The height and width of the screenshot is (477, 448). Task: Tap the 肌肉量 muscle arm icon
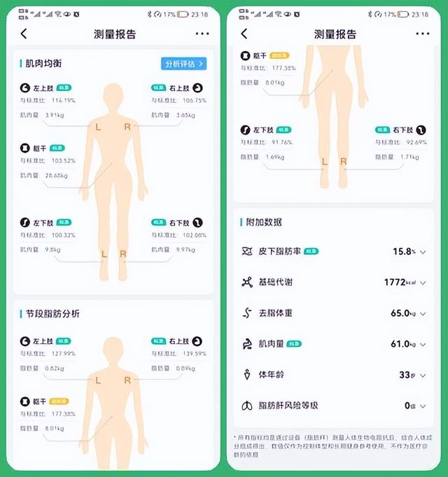tap(247, 344)
